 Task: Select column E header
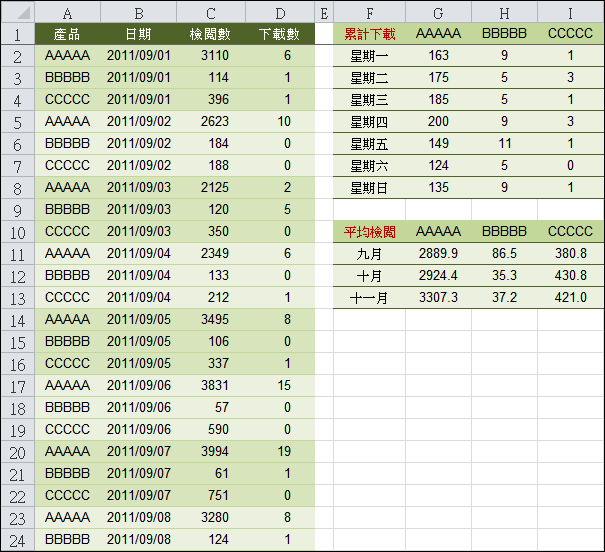pyautogui.click(x=324, y=12)
